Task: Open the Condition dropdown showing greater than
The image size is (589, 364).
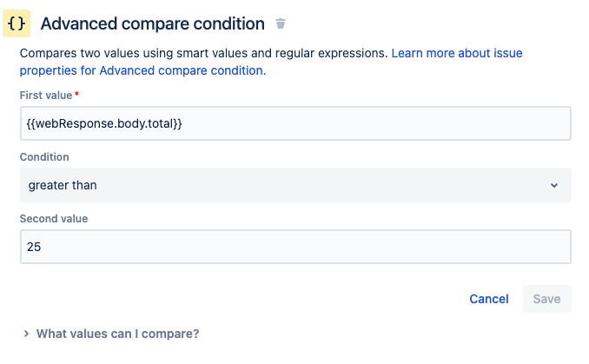Action: (295, 185)
